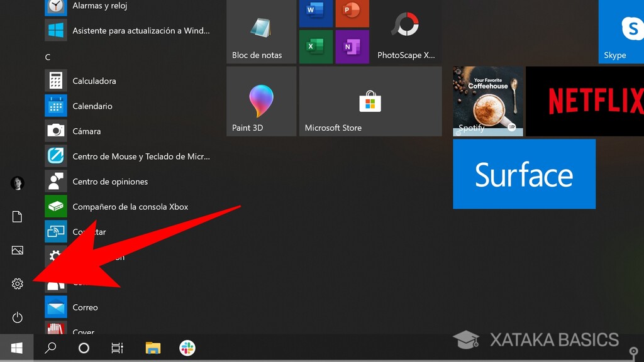Launch Paint 3D from its tile
644x362 pixels.
(x=260, y=101)
